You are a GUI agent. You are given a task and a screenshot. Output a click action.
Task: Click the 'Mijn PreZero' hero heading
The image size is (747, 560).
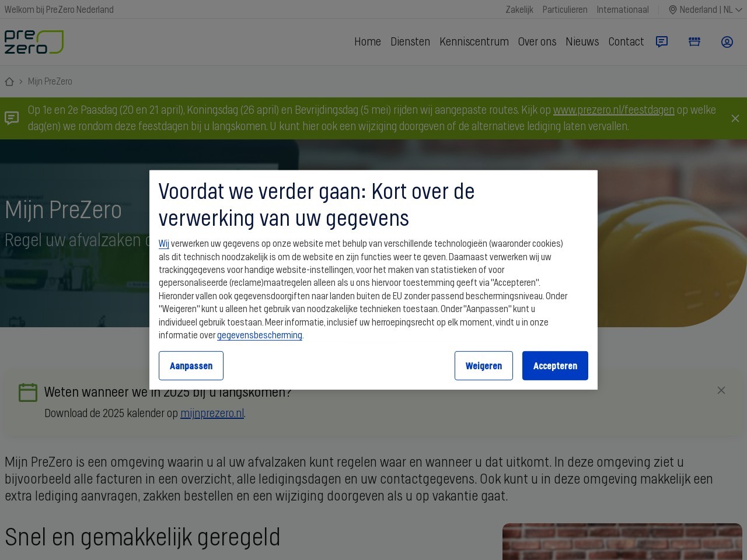tap(63, 210)
